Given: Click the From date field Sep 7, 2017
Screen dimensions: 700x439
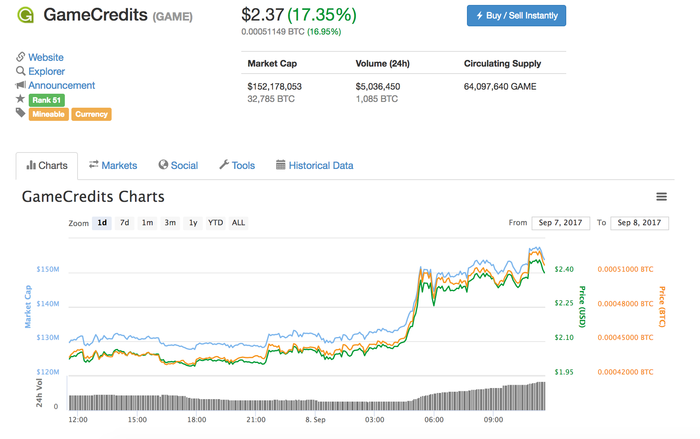Looking at the screenshot, I should tap(560, 223).
